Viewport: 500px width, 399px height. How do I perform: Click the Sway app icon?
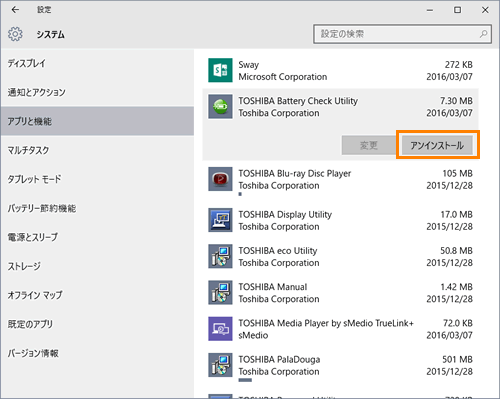coord(220,70)
